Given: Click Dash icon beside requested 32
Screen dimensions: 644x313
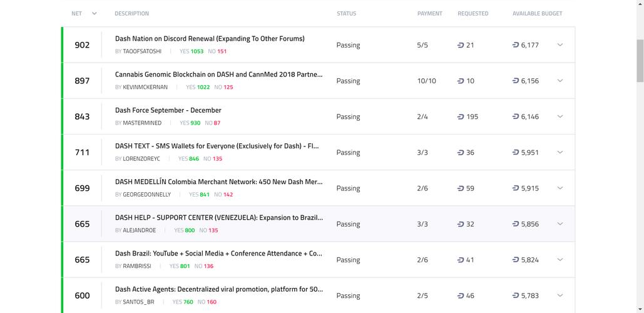Looking at the screenshot, I should click(x=461, y=224).
